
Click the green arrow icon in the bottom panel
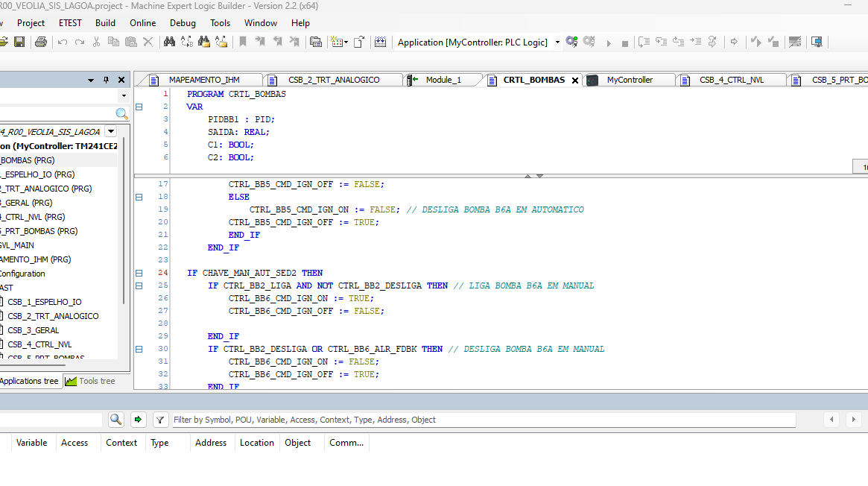138,420
